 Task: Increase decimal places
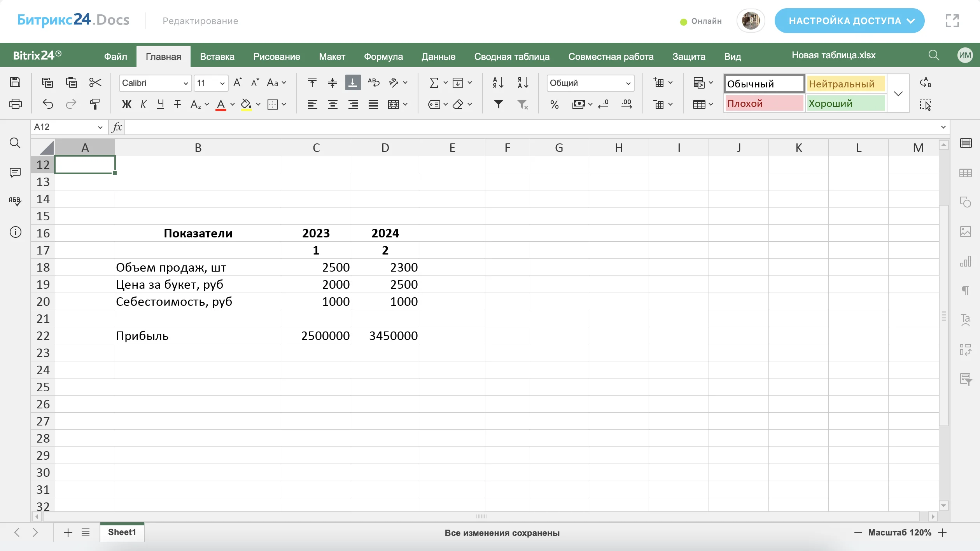coord(627,104)
